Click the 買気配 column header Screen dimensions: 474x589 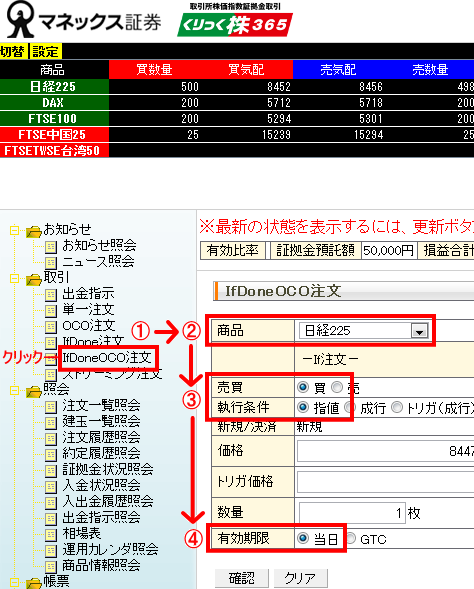tap(246, 69)
